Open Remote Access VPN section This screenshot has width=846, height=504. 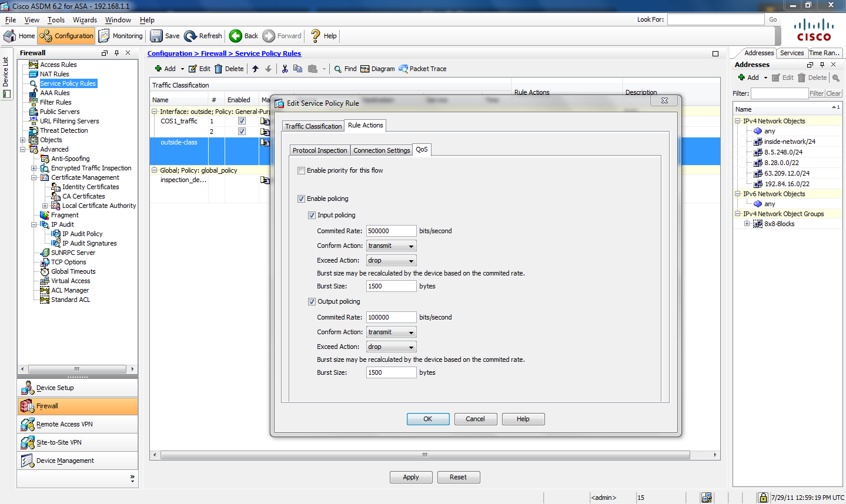(78, 424)
